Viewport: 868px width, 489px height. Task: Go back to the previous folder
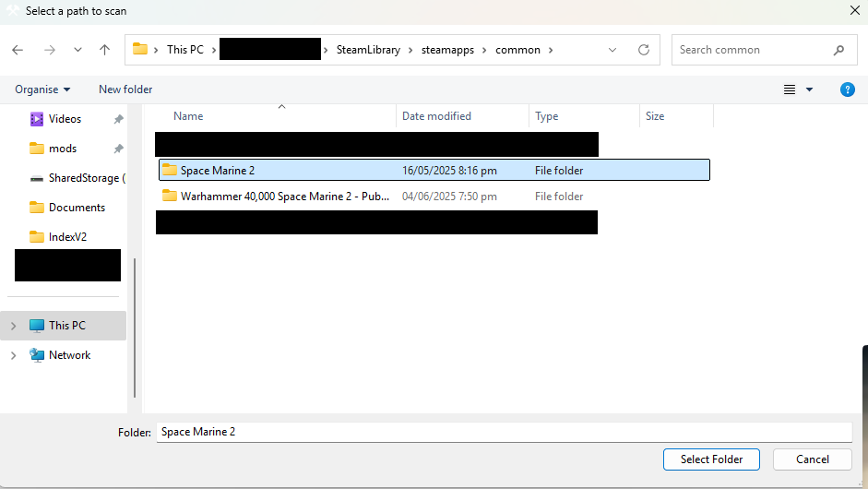18,50
